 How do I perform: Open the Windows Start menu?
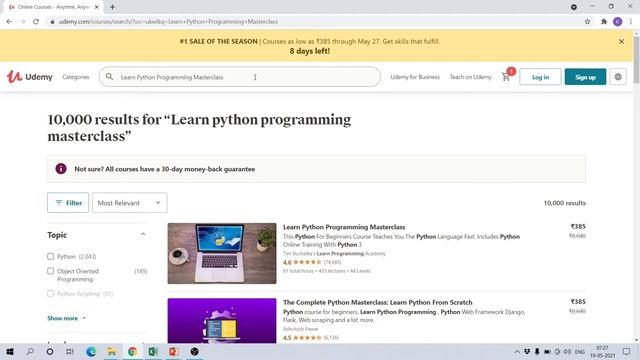(x=10, y=351)
